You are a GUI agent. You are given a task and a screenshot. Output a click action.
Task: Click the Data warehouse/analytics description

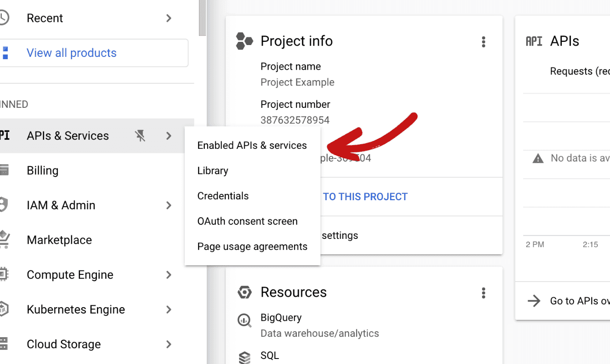coord(320,334)
